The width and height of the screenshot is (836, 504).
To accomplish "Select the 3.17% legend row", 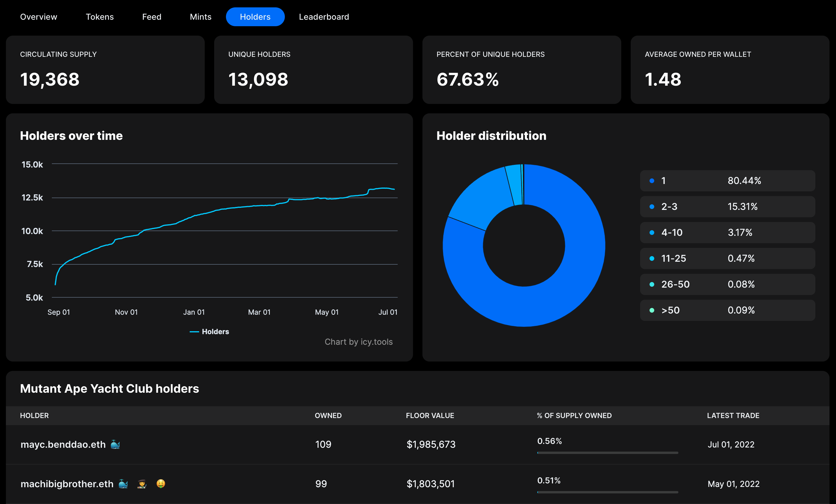I will (727, 233).
